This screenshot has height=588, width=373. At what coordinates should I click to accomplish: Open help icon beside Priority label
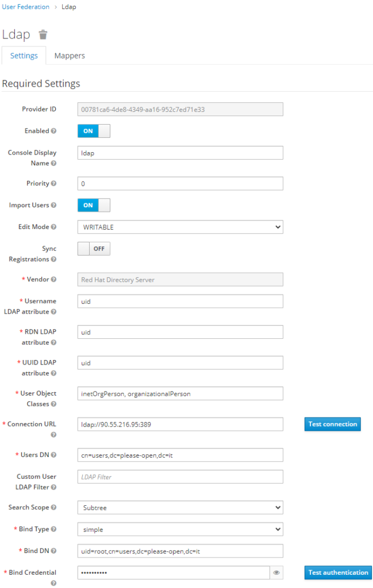53,183
